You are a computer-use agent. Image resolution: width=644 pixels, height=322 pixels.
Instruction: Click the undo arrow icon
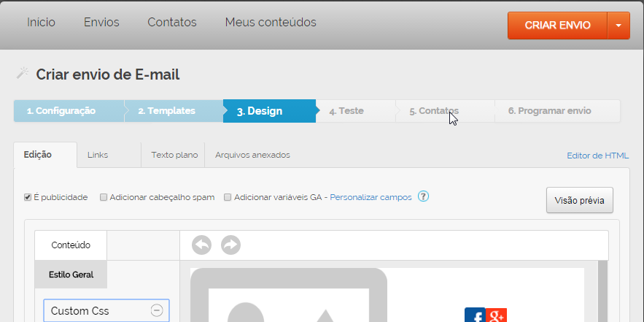[x=201, y=246]
